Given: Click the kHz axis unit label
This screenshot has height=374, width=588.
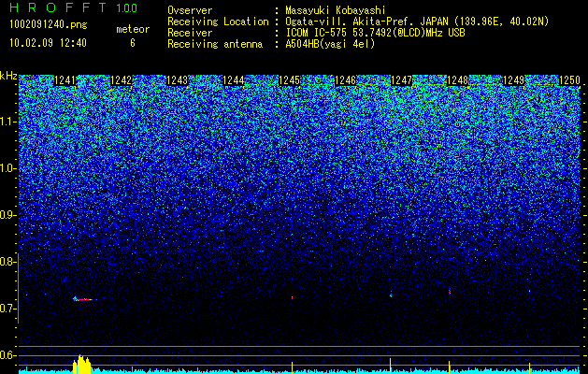Looking at the screenshot, I should point(8,76).
